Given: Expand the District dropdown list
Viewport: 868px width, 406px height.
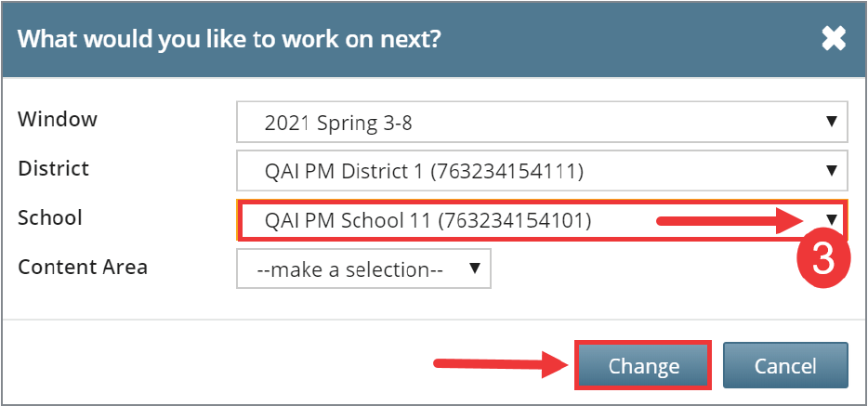Looking at the screenshot, I should (x=541, y=171).
